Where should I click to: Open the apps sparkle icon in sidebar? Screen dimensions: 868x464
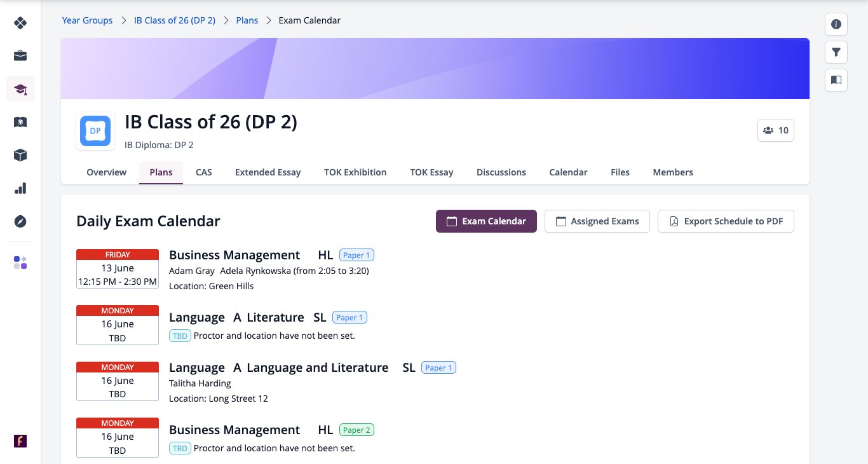(x=20, y=263)
